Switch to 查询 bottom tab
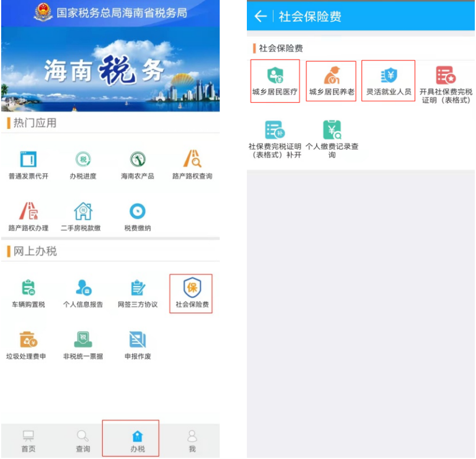476x459 pixels. point(83,441)
